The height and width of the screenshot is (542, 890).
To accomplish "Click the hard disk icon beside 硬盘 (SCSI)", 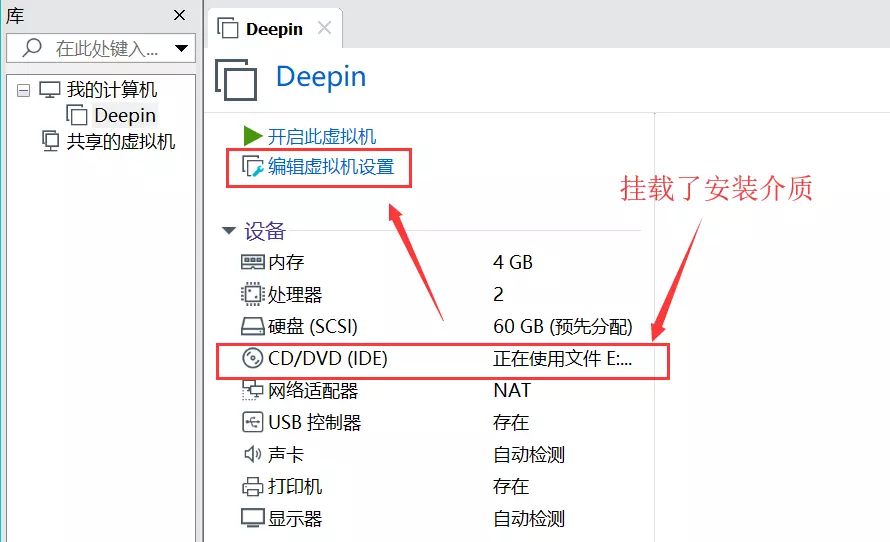I will 253,326.
